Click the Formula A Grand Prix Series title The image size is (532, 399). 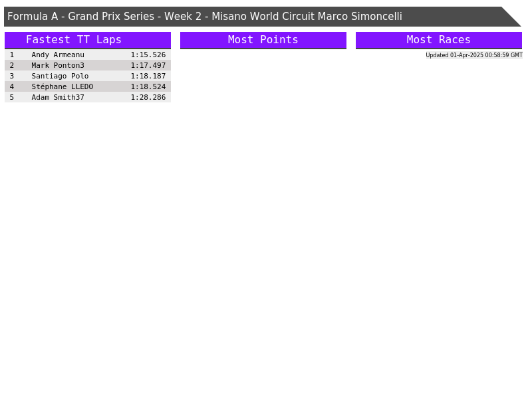(x=205, y=17)
